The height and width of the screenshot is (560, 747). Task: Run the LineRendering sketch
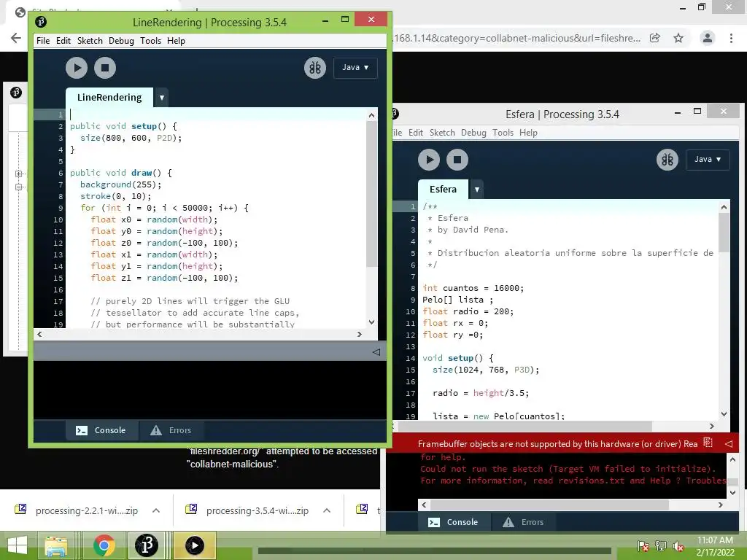77,68
